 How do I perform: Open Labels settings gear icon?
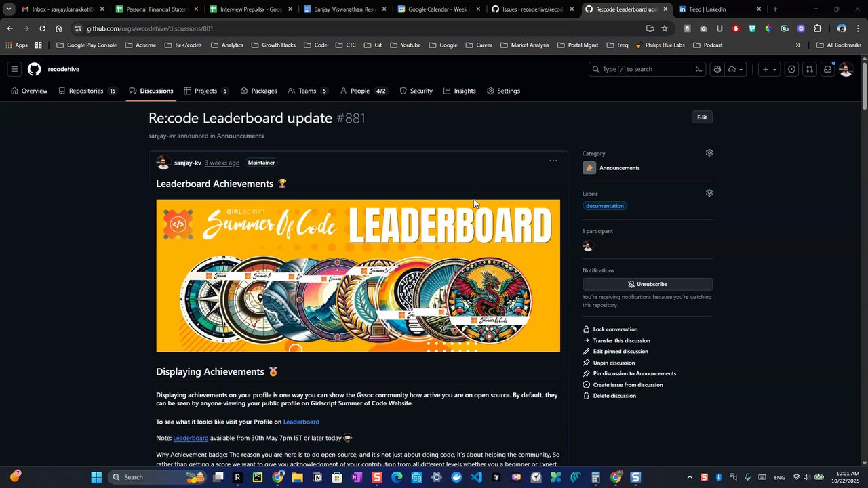coord(709,193)
